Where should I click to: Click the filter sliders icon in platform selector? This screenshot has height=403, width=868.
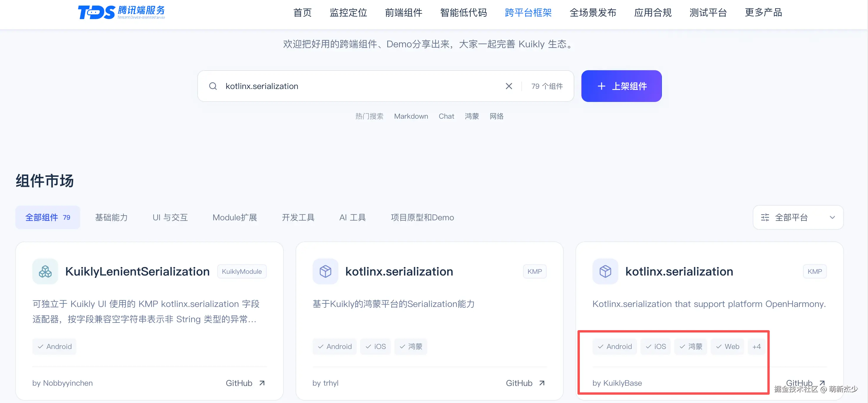(x=765, y=217)
